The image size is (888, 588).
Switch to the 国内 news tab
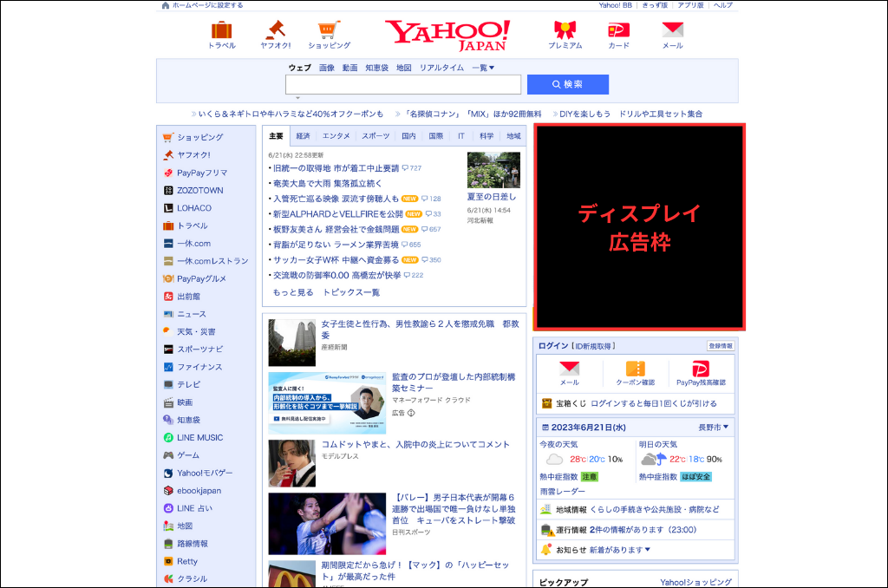tap(408, 136)
